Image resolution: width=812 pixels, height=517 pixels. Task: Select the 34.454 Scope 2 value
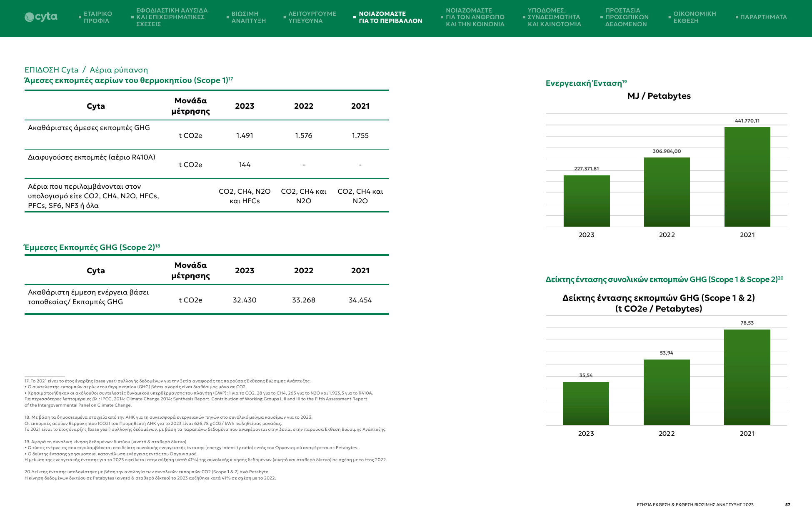tap(360, 300)
